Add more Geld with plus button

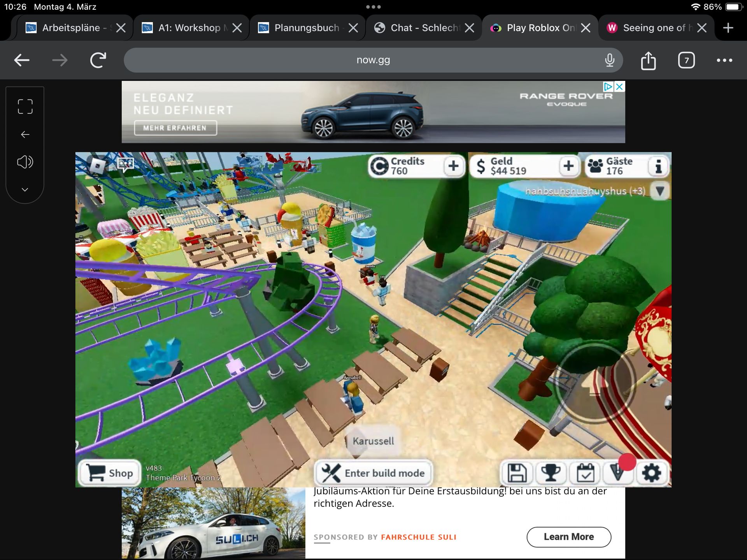tap(568, 166)
